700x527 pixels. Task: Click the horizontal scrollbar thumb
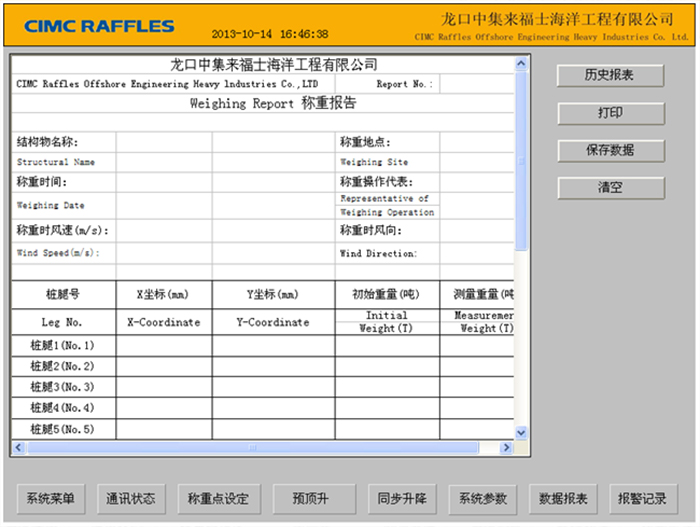[253, 447]
